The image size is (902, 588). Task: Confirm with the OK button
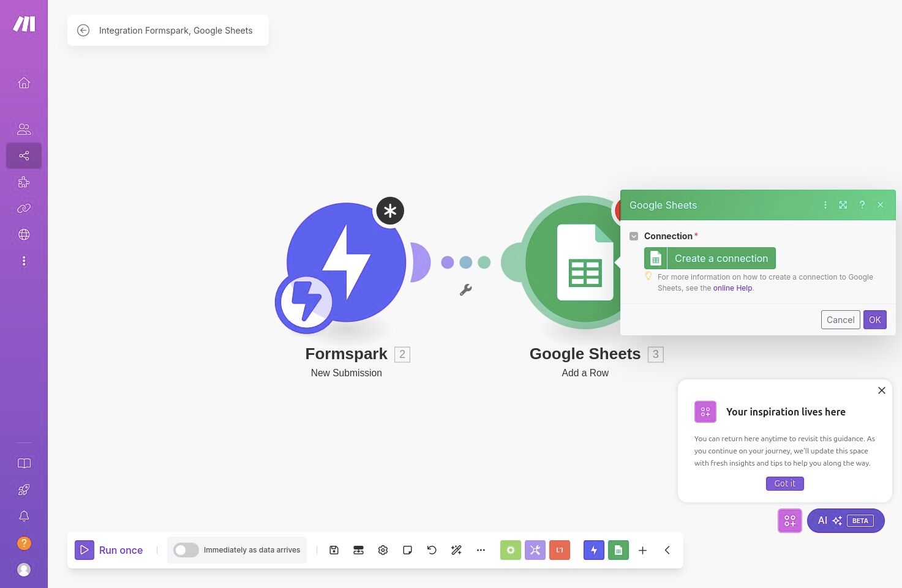click(874, 319)
